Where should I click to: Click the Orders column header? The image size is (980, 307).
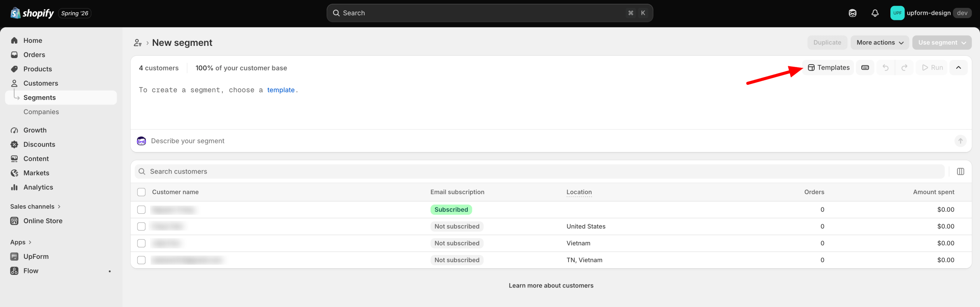pyautogui.click(x=814, y=192)
